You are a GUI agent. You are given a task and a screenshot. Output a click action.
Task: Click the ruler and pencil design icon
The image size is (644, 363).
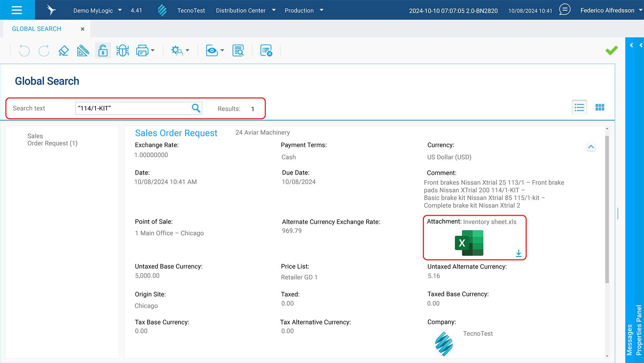point(83,51)
